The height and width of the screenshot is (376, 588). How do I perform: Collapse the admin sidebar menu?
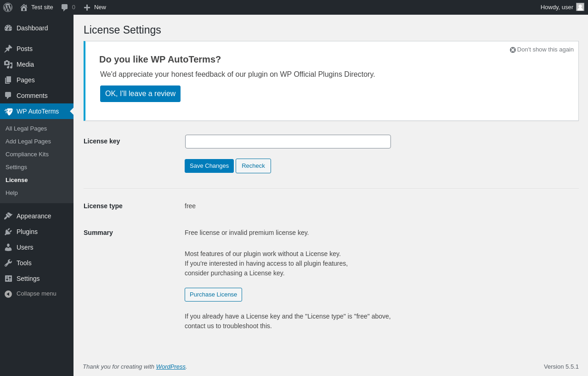point(30,294)
